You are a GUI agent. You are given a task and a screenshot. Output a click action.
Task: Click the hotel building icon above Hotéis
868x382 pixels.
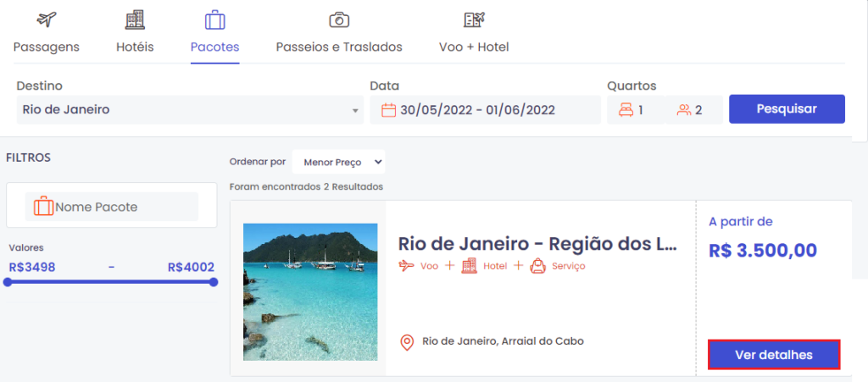pos(135,19)
